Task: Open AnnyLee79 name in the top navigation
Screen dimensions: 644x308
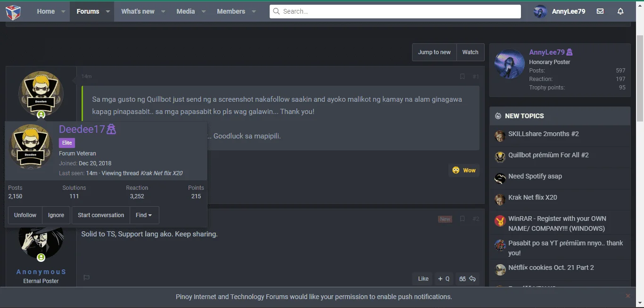Action: click(x=569, y=11)
